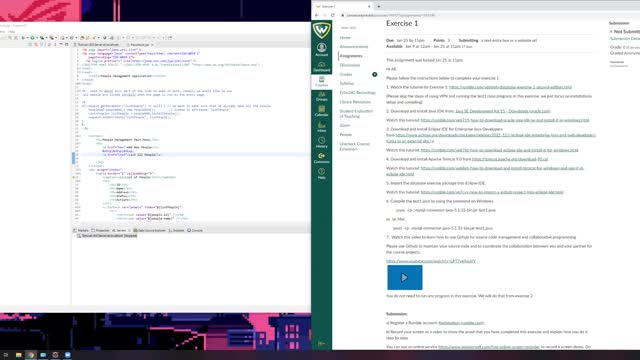Open the Help icon in Canvas sidebar

tap(322, 173)
